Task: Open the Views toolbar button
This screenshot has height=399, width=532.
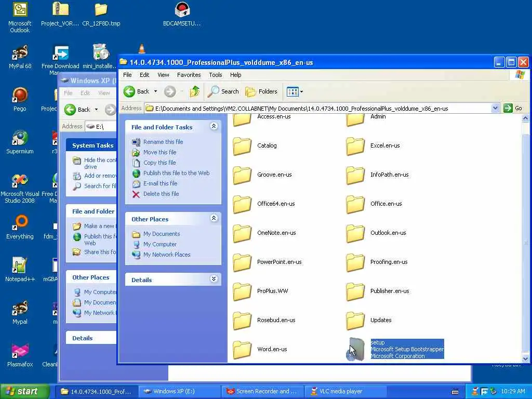Action: (x=295, y=91)
